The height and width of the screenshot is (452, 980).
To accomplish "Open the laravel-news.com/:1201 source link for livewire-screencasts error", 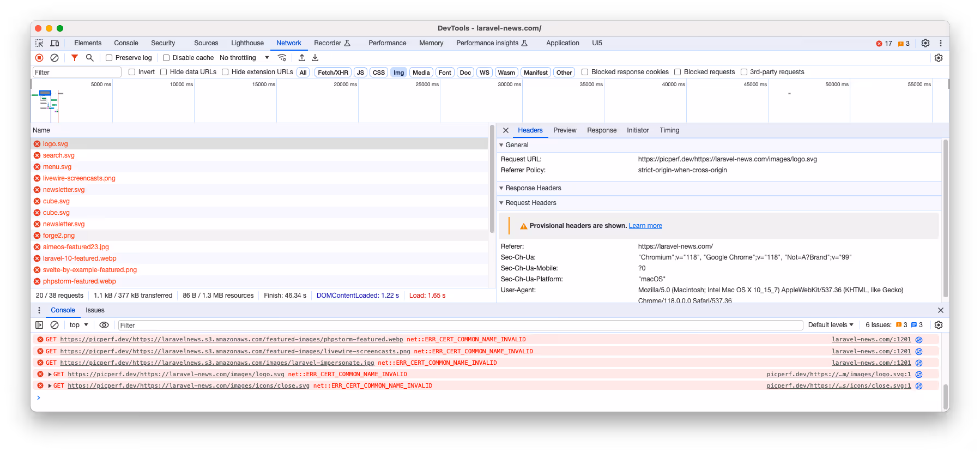I will [x=871, y=352].
